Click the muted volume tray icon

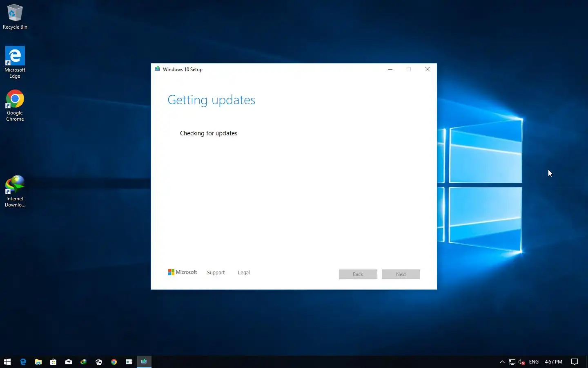pyautogui.click(x=522, y=362)
